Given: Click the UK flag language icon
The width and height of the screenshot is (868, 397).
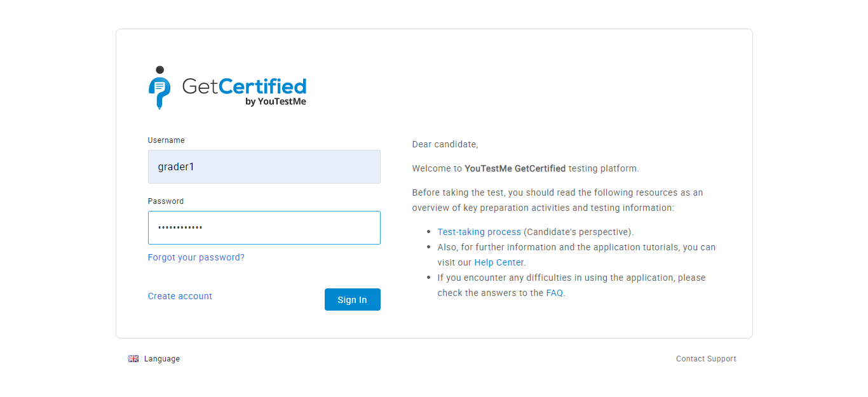Looking at the screenshot, I should point(133,359).
